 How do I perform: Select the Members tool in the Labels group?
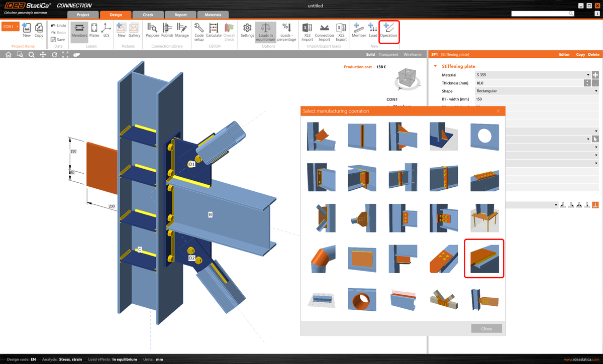click(79, 30)
